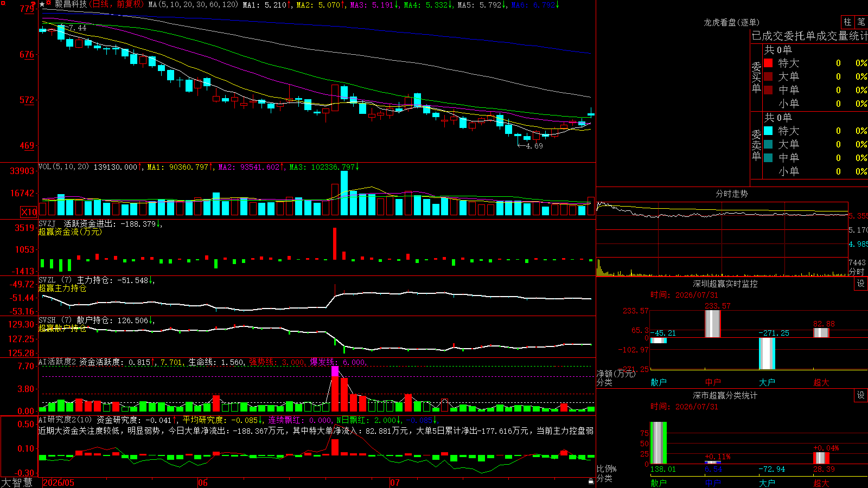Open settings 设 for 深市超赢分类统计
This screenshot has height=488, width=868.
point(861,395)
